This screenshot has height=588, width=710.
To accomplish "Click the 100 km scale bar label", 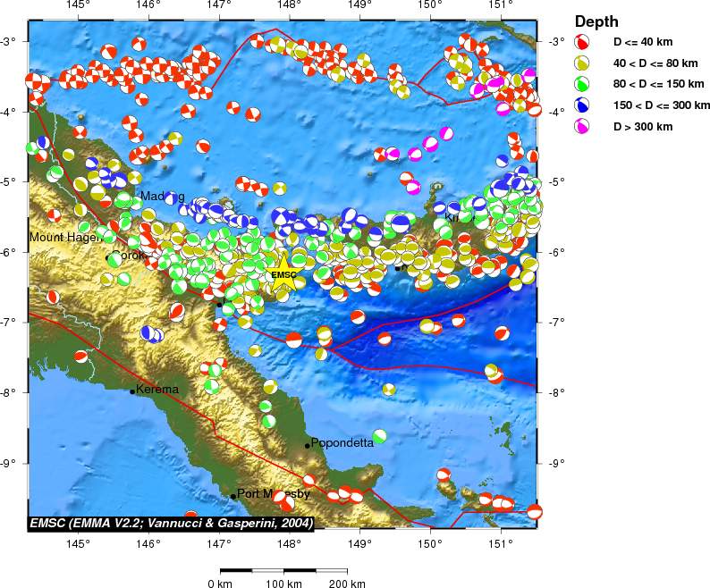I will click(x=283, y=584).
